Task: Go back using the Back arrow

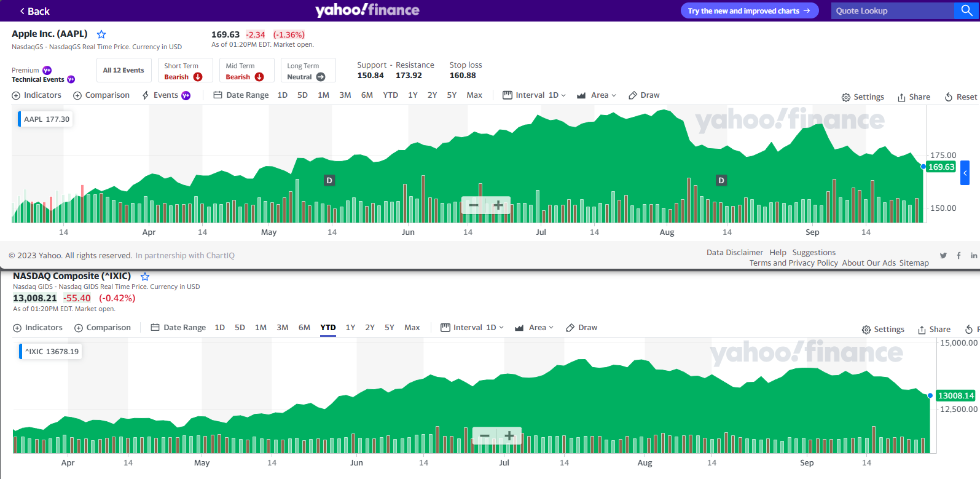Action: point(34,11)
